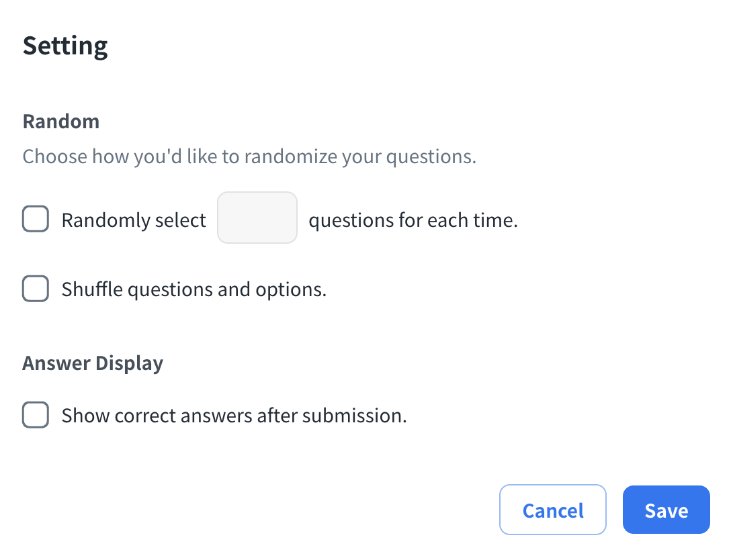Click the number of questions input box
This screenshot has width=731, height=560.
point(257,218)
